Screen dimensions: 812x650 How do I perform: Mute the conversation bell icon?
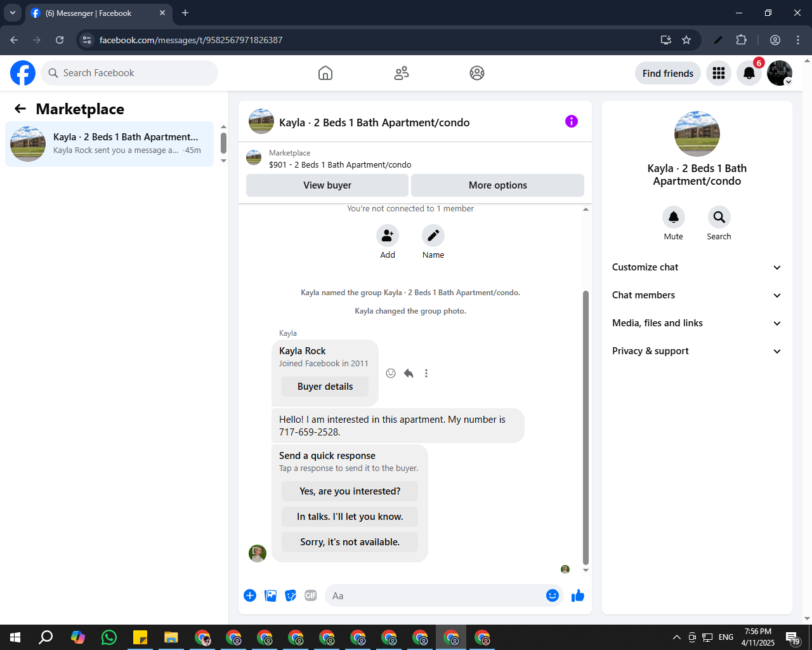[674, 217]
